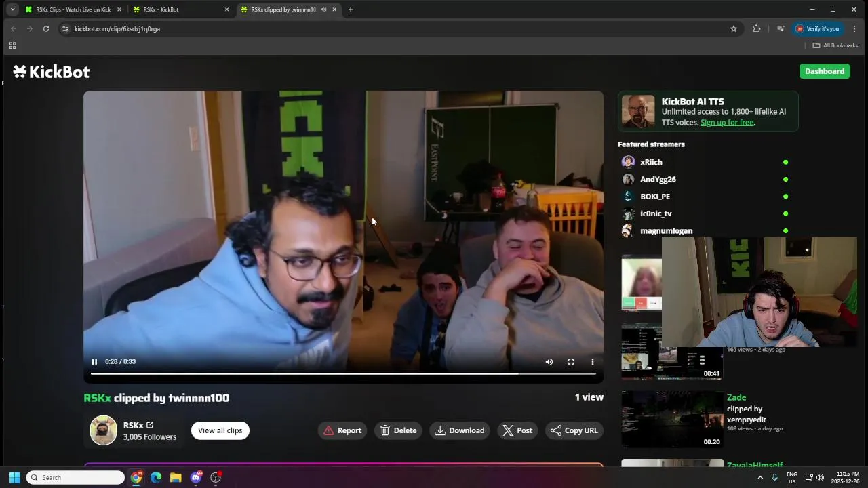This screenshot has height=488, width=868.
Task: Open Chrome from the taskbar
Action: pyautogui.click(x=136, y=478)
